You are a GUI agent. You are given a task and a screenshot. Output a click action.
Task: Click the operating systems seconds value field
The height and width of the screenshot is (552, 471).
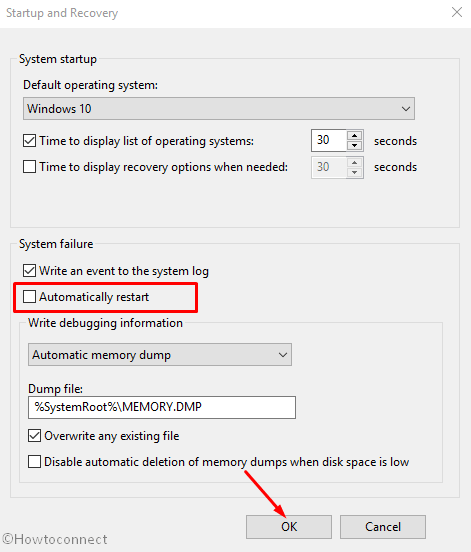(x=329, y=140)
